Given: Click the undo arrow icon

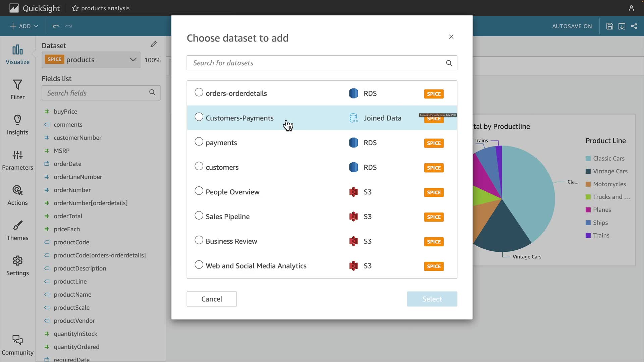Looking at the screenshot, I should pos(56,26).
